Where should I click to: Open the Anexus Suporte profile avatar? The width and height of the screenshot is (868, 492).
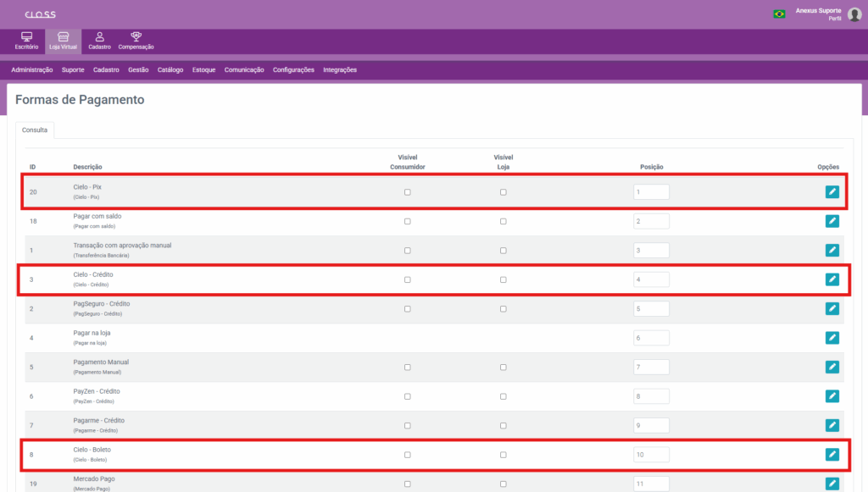click(854, 14)
